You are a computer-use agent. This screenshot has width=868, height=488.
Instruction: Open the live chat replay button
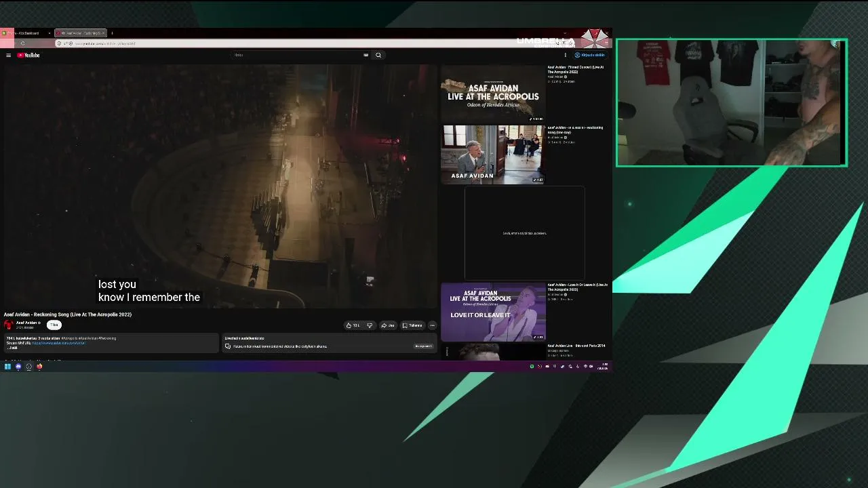tap(423, 346)
